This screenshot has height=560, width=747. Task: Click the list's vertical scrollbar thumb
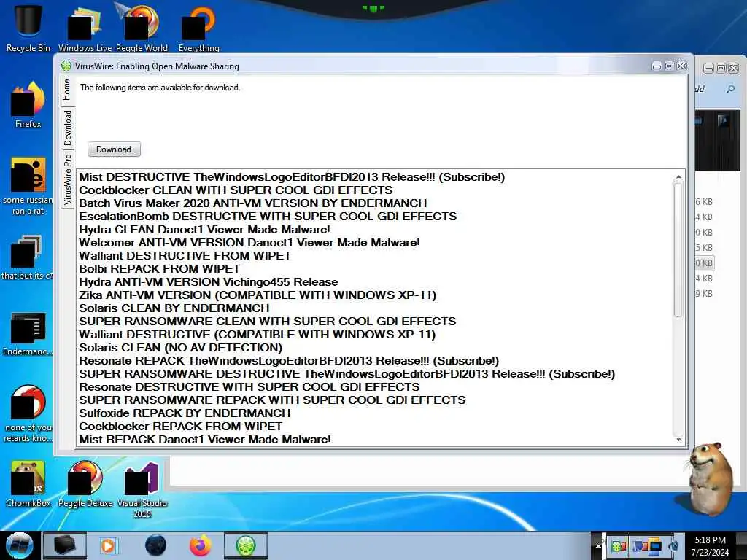678,249
